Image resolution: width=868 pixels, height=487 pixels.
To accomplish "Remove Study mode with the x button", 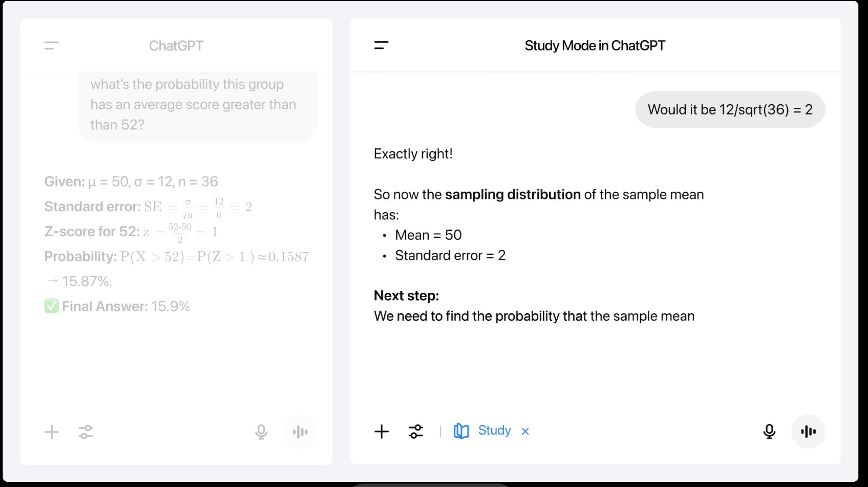I will coord(525,432).
